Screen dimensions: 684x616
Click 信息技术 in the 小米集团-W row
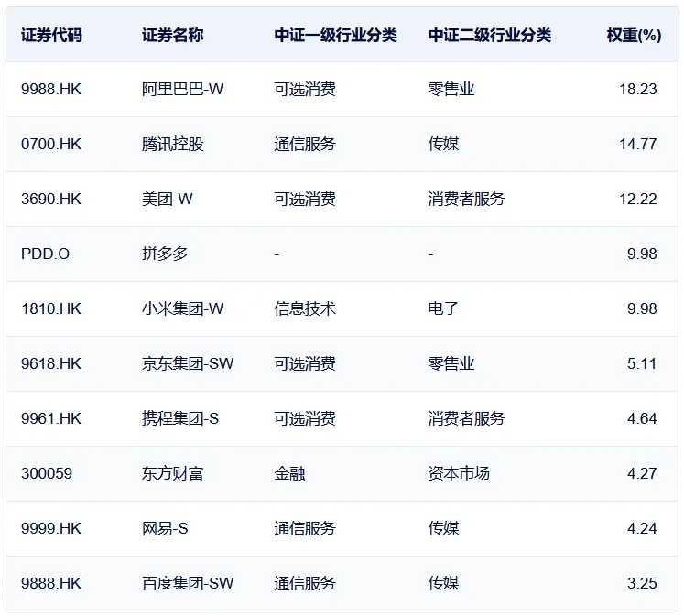coord(305,309)
